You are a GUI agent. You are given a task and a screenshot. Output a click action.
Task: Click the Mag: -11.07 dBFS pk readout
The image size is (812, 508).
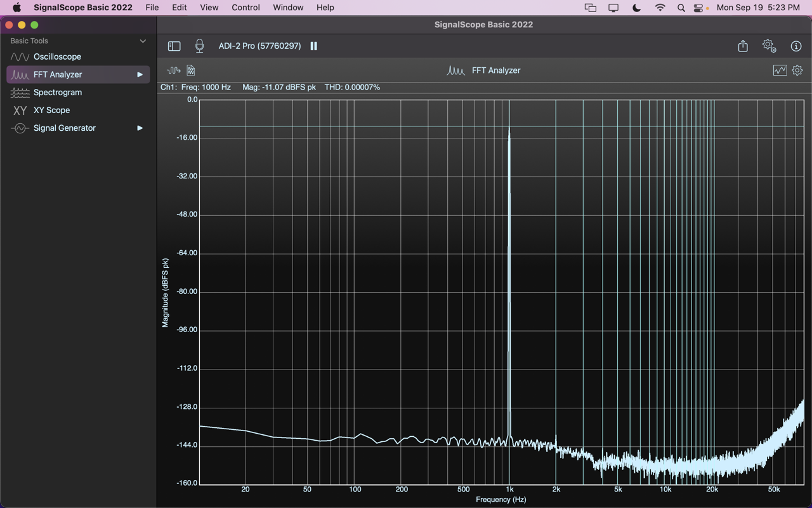(x=279, y=88)
